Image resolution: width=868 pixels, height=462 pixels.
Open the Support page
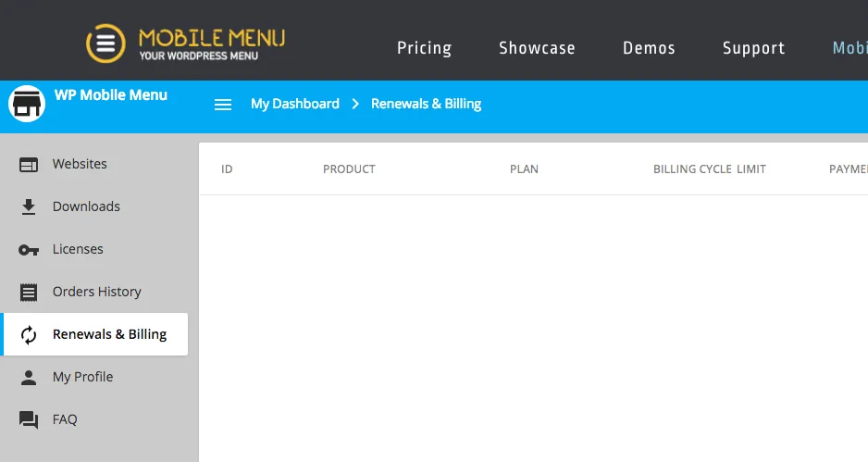(x=753, y=48)
